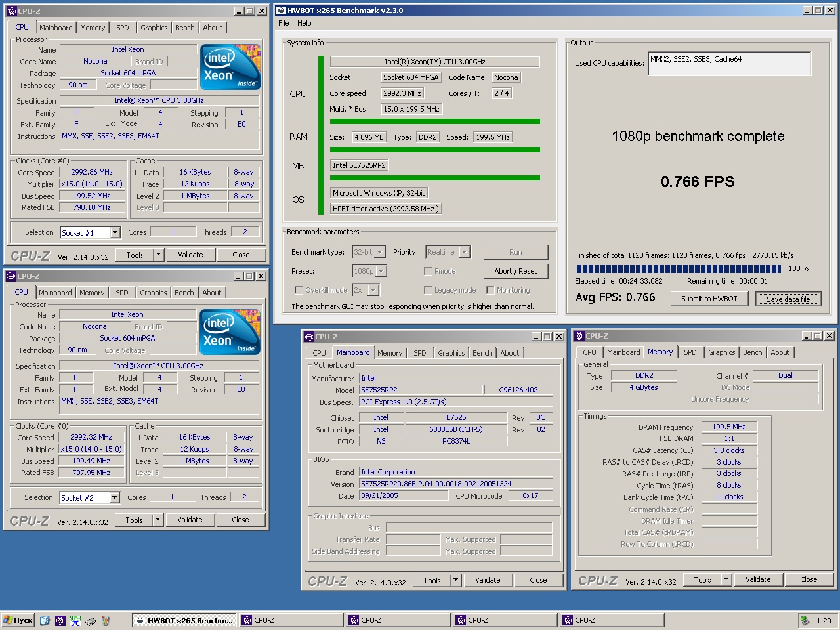The image size is (840, 630).
Task: Click Core Speed 2992.86 MHz value
Action: [92, 173]
